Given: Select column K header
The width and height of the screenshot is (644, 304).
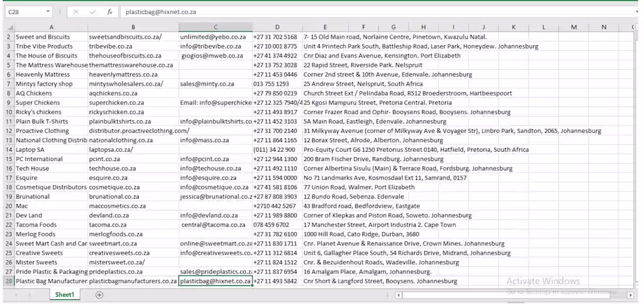Looking at the screenshot, I should [513, 28].
